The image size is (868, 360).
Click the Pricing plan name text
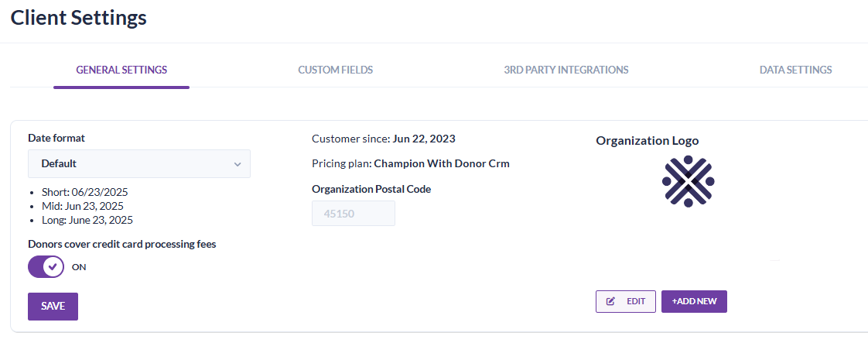[x=442, y=163]
